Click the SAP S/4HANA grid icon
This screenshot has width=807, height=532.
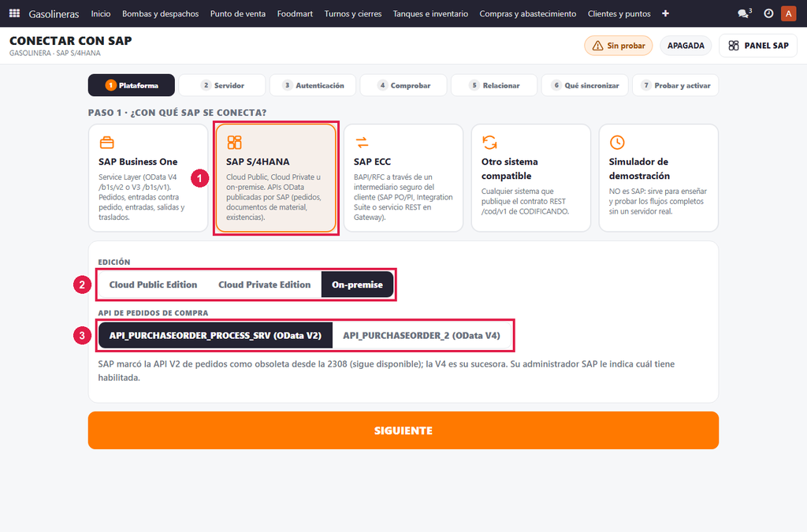coord(234,142)
